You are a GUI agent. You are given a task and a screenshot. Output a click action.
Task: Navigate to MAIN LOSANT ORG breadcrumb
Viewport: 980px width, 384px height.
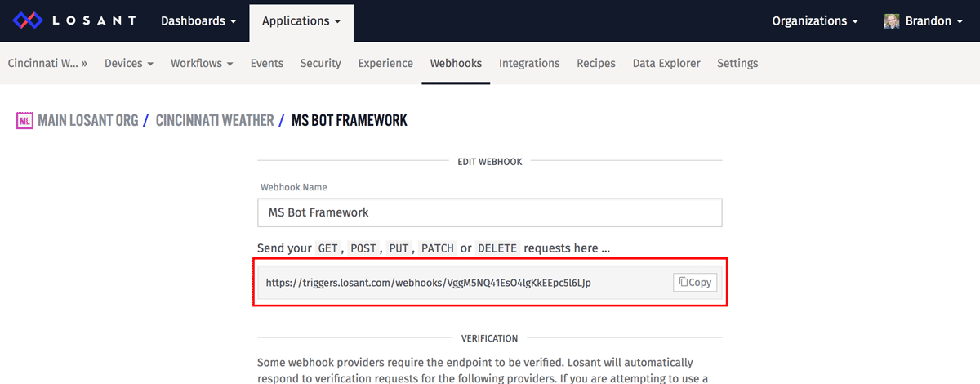click(x=88, y=121)
